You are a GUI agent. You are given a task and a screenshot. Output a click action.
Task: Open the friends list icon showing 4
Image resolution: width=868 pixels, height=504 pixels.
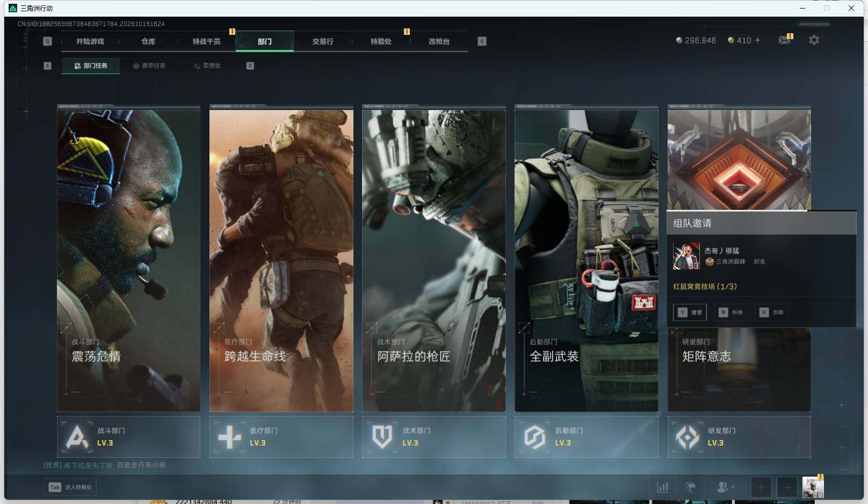tap(726, 487)
